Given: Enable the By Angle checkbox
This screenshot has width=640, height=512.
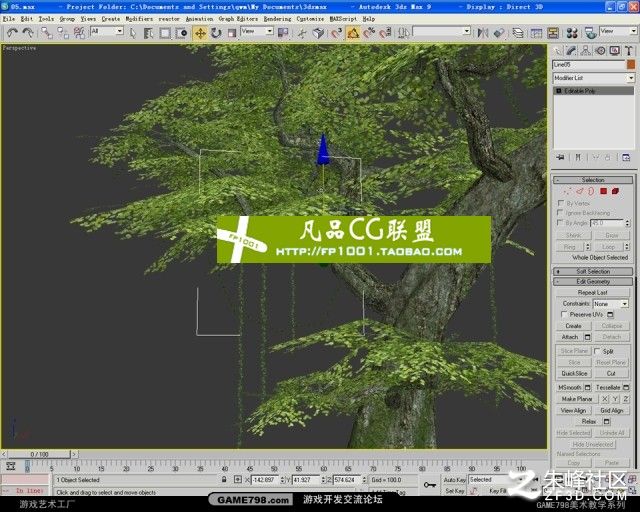Looking at the screenshot, I should pos(560,223).
